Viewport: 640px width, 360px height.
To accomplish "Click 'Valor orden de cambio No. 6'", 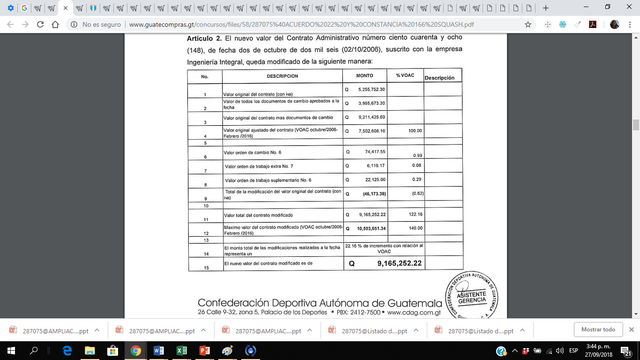I will [x=252, y=152].
